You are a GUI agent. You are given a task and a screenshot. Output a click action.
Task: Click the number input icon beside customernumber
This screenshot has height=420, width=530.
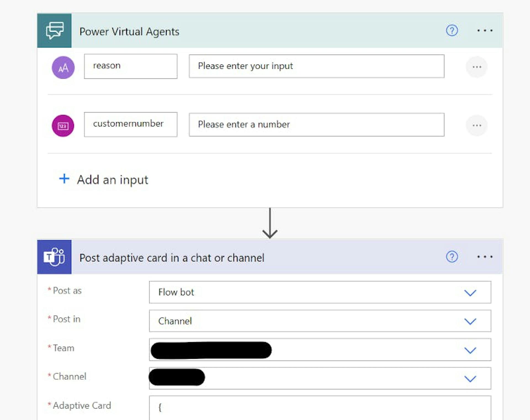[x=63, y=125]
